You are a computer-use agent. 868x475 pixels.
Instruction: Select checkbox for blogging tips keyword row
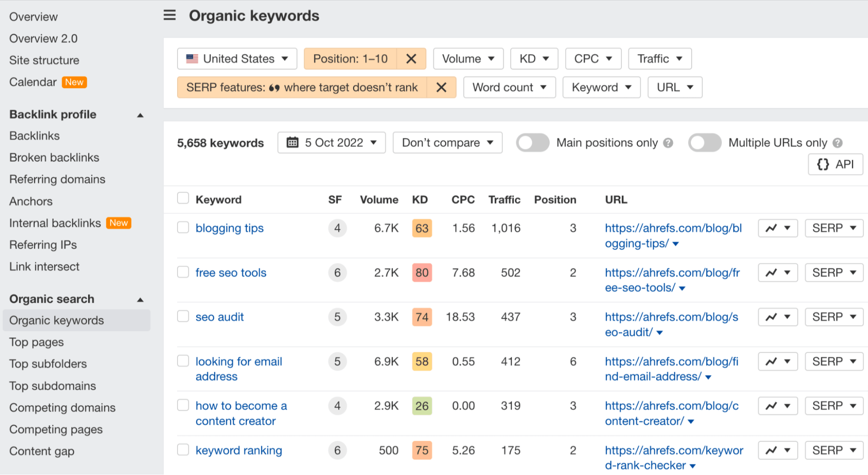183,227
